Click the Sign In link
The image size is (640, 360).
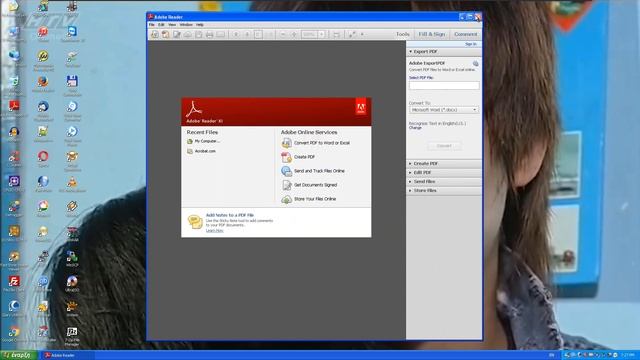tap(471, 44)
